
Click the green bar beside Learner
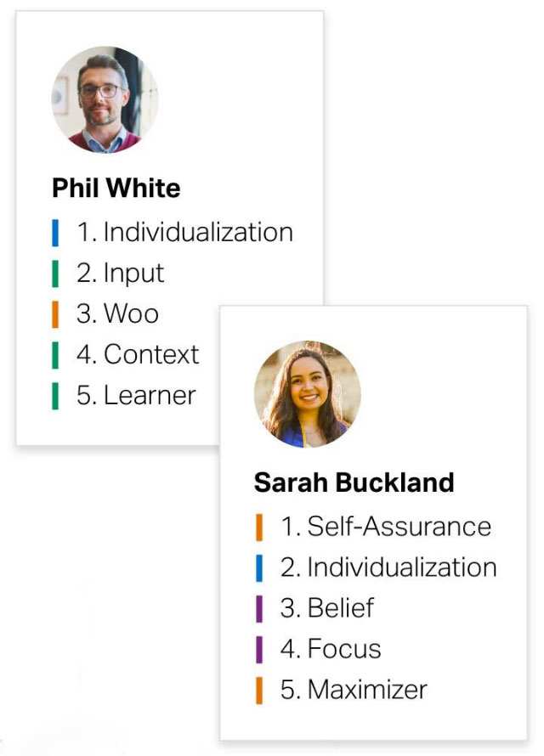pyautogui.click(x=55, y=395)
